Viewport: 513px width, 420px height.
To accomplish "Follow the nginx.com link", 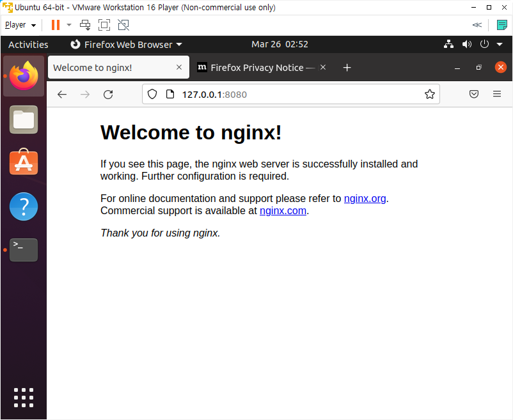I will pyautogui.click(x=283, y=211).
